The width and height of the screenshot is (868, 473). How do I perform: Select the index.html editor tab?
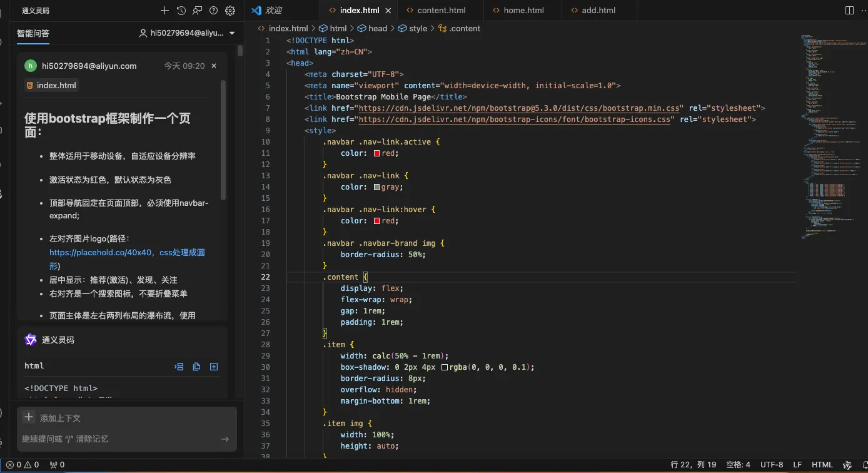click(359, 11)
